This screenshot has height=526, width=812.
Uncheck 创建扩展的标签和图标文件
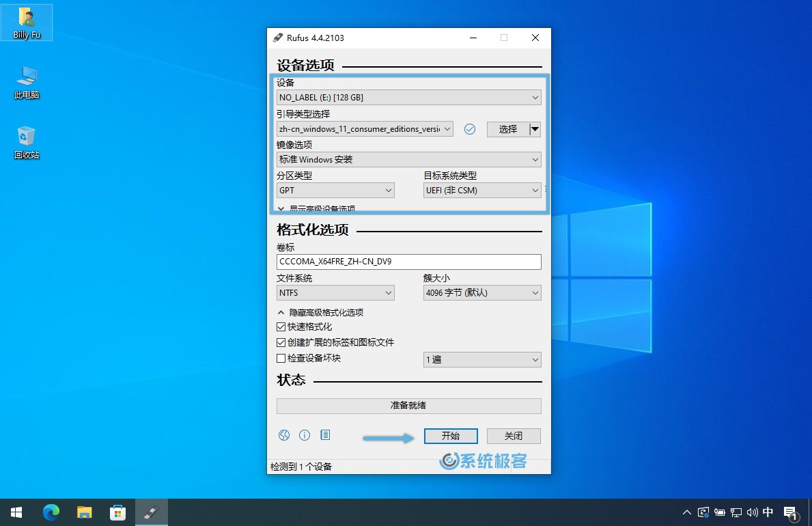coord(281,342)
